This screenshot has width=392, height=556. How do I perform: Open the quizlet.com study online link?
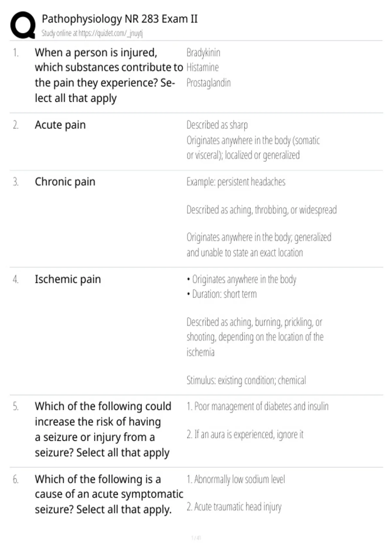(x=92, y=33)
